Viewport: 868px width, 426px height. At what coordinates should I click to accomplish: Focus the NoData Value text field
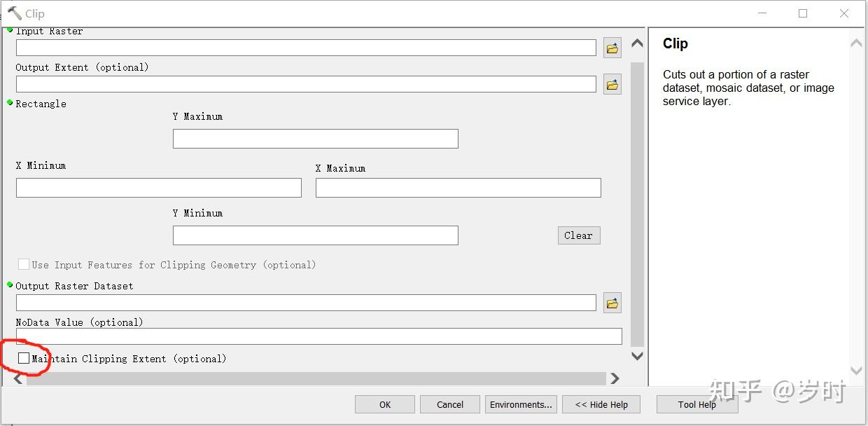(x=318, y=336)
